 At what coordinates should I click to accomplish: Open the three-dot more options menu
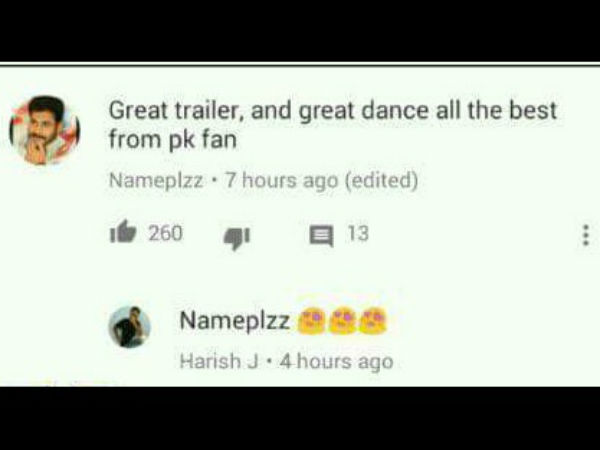pyautogui.click(x=585, y=235)
